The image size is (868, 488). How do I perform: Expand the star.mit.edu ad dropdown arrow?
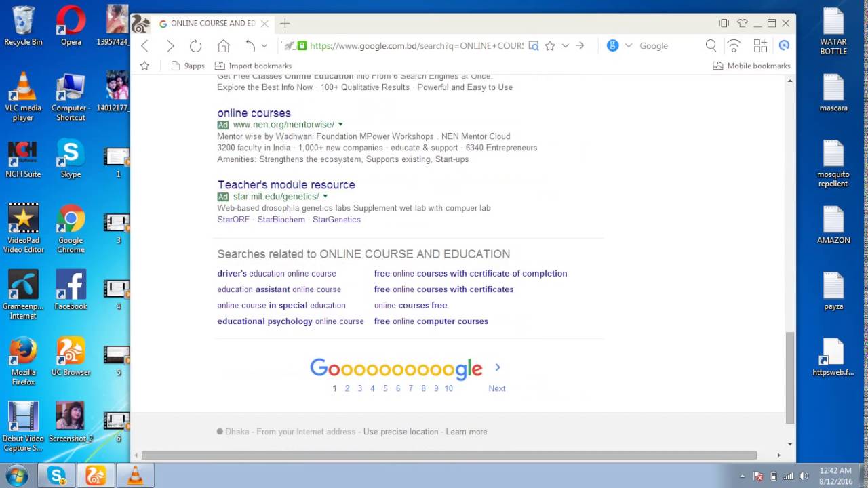pos(325,196)
